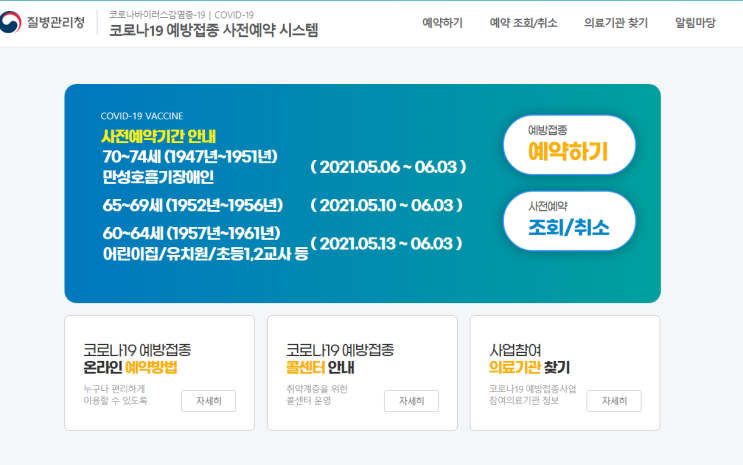Image resolution: width=743 pixels, height=465 pixels.
Task: Click the 예방접종 예약하기 pill button
Action: coord(569,145)
